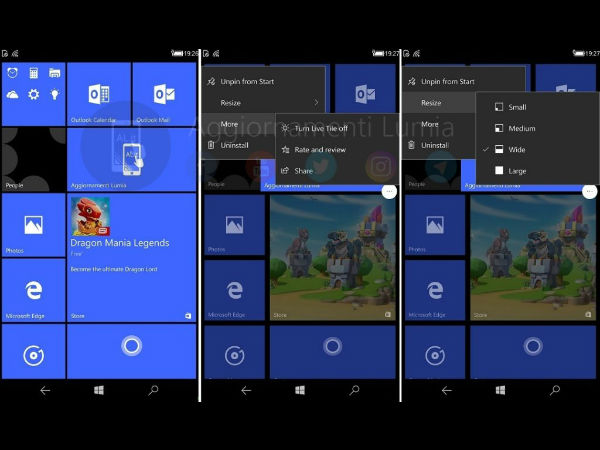Open Photos tile on left screen
This screenshot has height=450, width=600.
tap(34, 225)
